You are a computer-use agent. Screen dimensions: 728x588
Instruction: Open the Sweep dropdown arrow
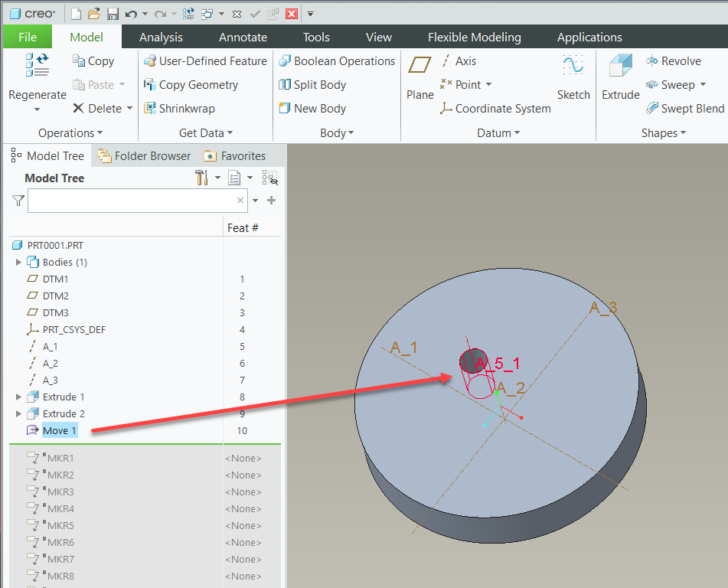703,85
